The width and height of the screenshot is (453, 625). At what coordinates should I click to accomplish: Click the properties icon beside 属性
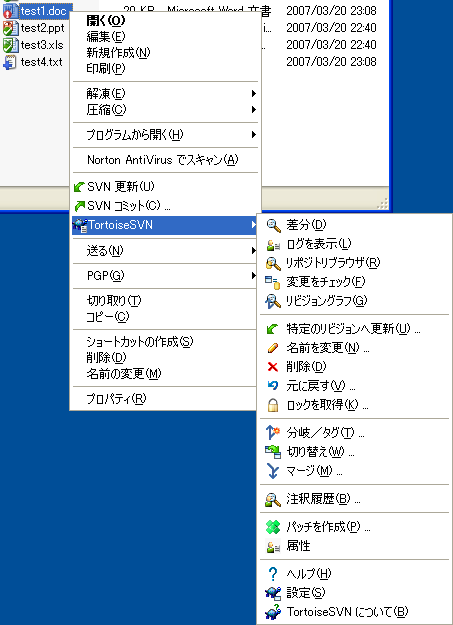274,546
